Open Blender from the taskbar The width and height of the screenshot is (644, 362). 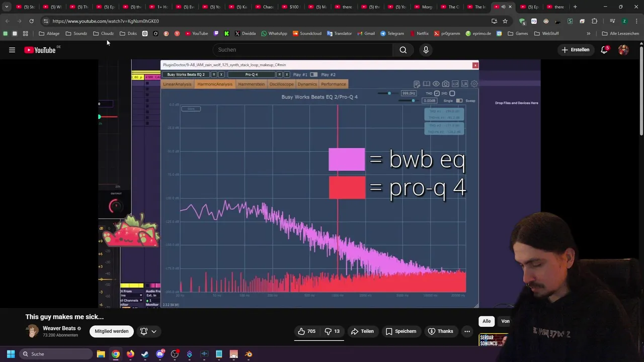249,354
